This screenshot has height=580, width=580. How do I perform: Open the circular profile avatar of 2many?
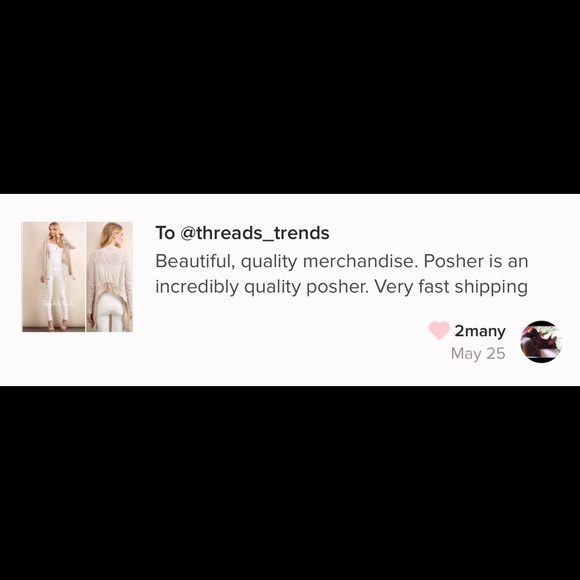click(541, 341)
